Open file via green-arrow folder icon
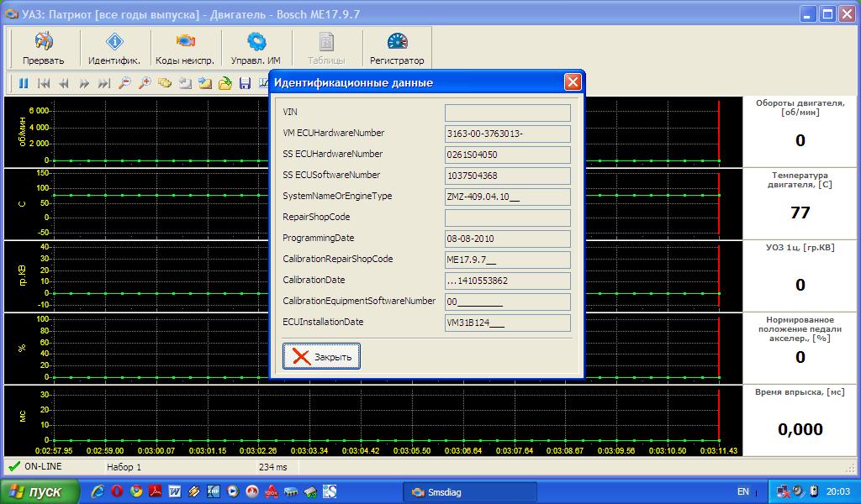The width and height of the screenshot is (861, 504). 225,83
